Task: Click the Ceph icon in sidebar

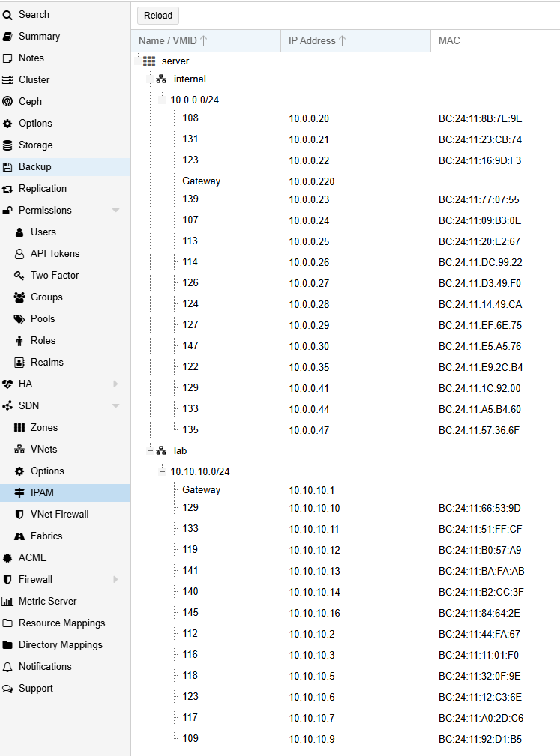Action: pos(7,101)
